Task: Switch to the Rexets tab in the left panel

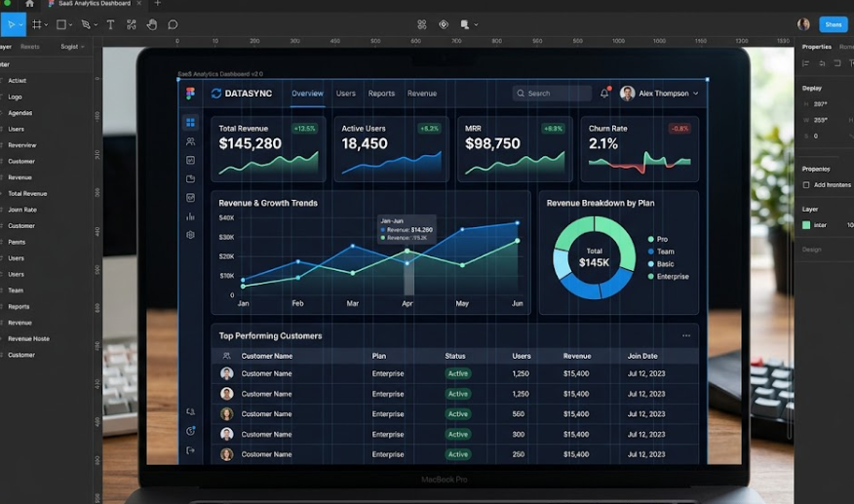Action: click(30, 47)
